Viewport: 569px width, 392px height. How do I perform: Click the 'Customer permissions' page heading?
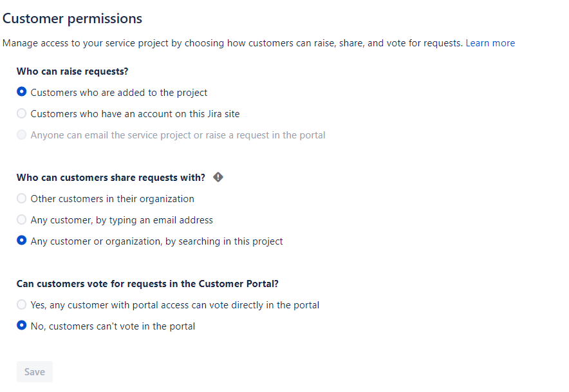(72, 19)
